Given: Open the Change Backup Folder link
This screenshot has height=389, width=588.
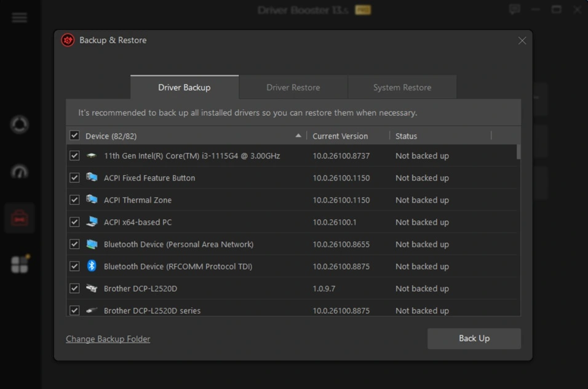Looking at the screenshot, I should pyautogui.click(x=108, y=339).
